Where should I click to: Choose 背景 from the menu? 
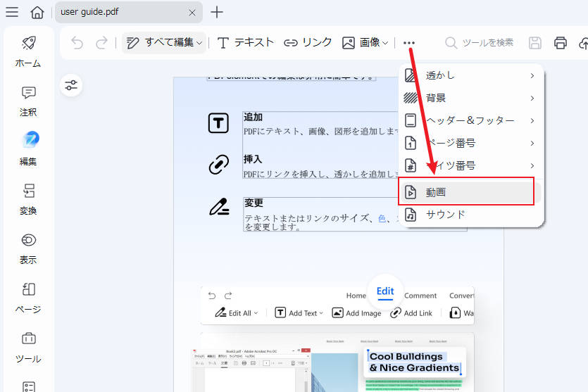tap(471, 98)
